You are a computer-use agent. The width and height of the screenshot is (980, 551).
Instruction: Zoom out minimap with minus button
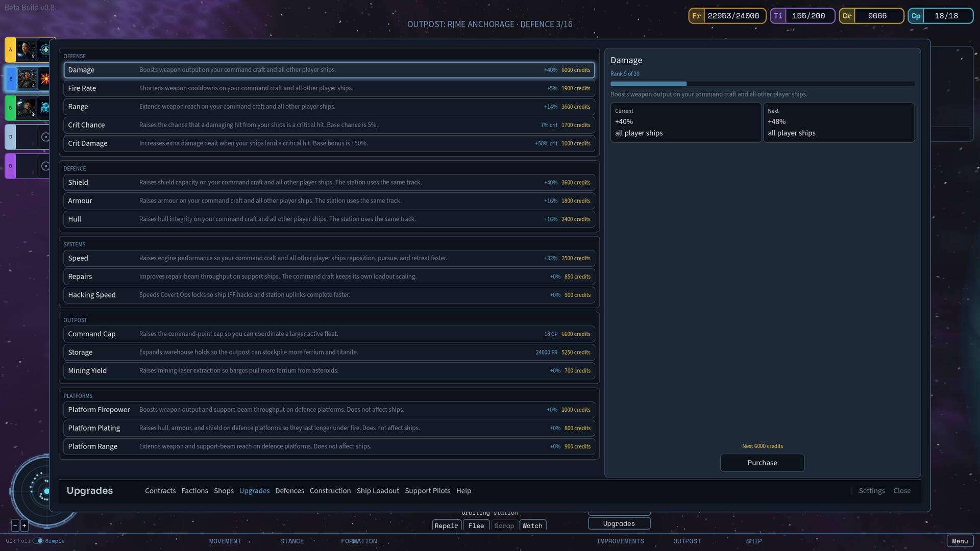[x=15, y=525]
